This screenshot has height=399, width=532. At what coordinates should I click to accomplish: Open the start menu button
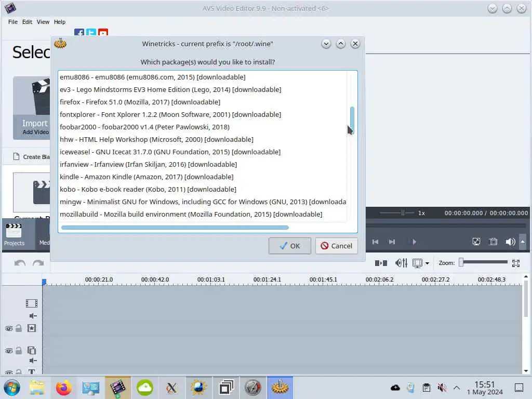click(x=12, y=388)
